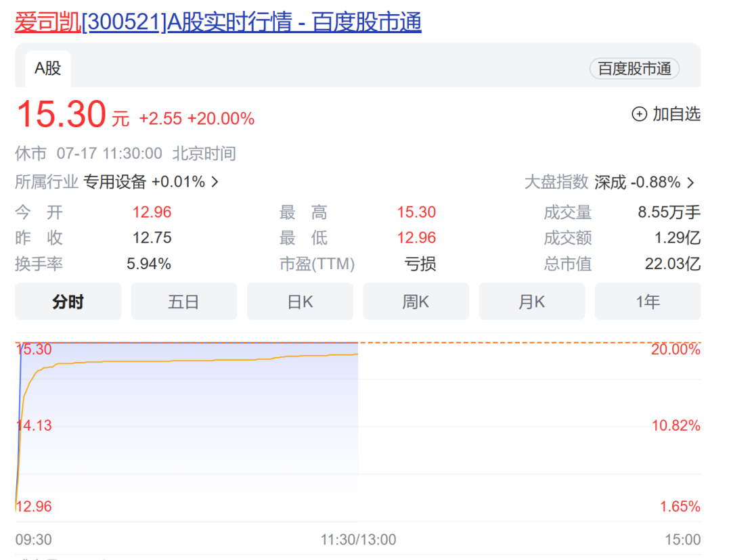This screenshot has height=560, width=731.
Task: Switch to the 日K chart tab
Action: (x=300, y=302)
